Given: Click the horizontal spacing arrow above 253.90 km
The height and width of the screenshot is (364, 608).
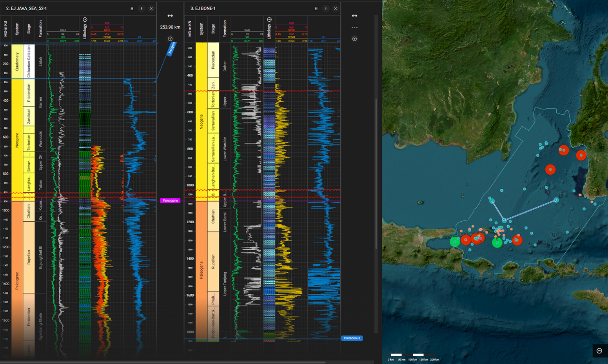Looking at the screenshot, I should pos(170,16).
